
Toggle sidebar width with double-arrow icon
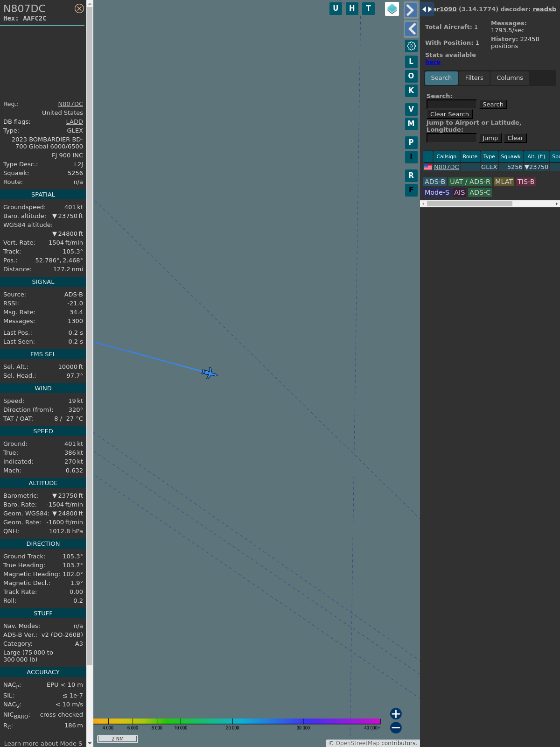point(427,9)
